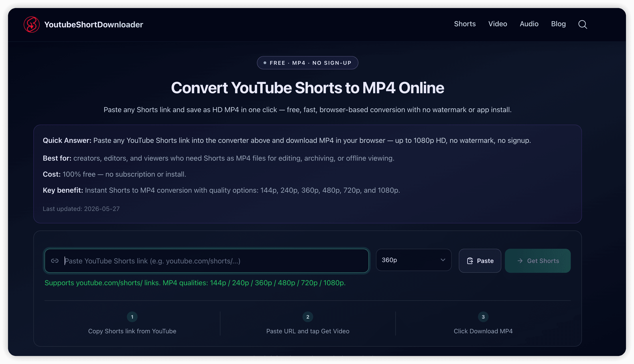Click the 'Paste any Shorts link and save' subtitle
The width and height of the screenshot is (634, 364).
point(307,110)
